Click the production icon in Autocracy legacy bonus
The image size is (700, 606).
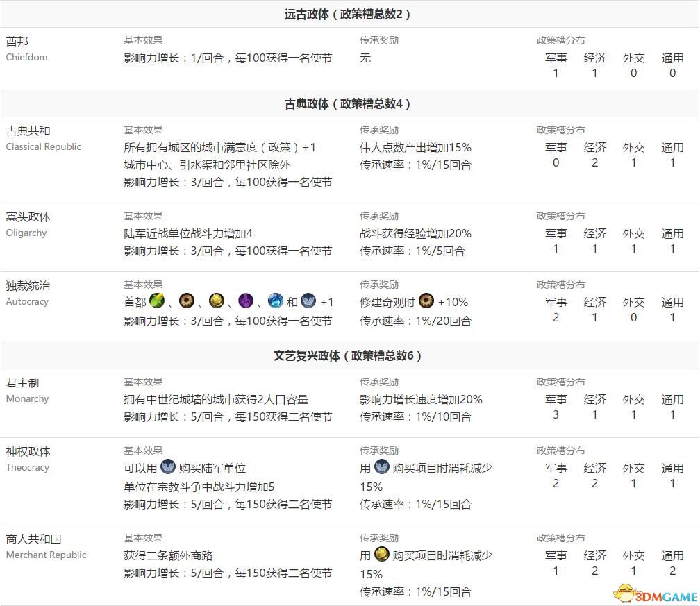coord(426,301)
